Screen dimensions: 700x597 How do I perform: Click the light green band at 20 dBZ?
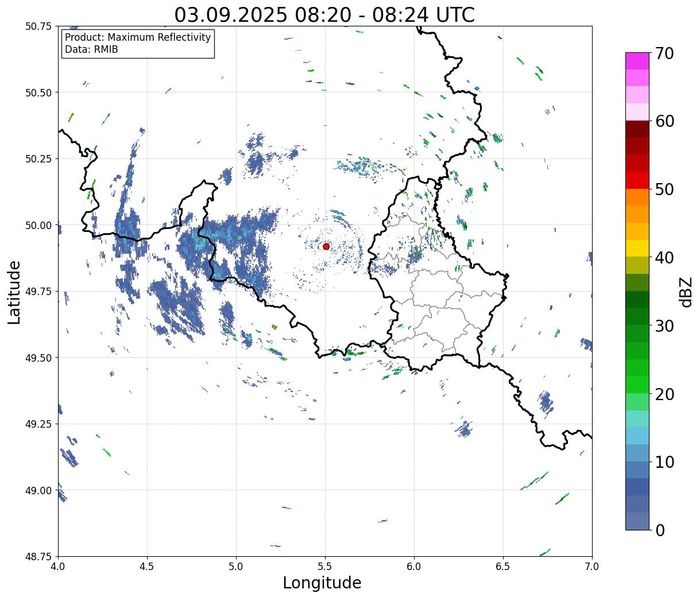click(637, 401)
